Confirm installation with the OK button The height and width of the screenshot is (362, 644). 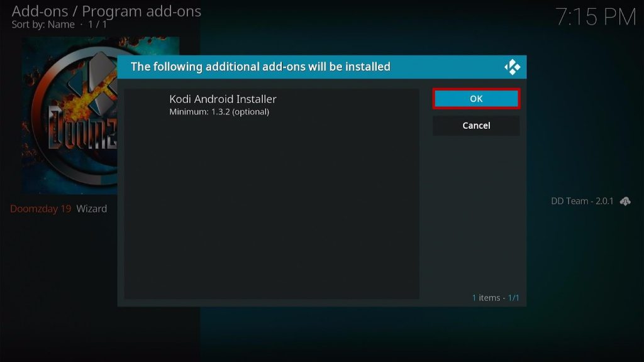pyautogui.click(x=476, y=99)
